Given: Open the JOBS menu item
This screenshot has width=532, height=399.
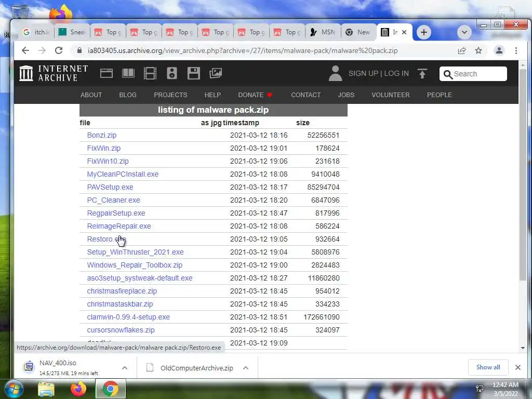Looking at the screenshot, I should (x=346, y=95).
